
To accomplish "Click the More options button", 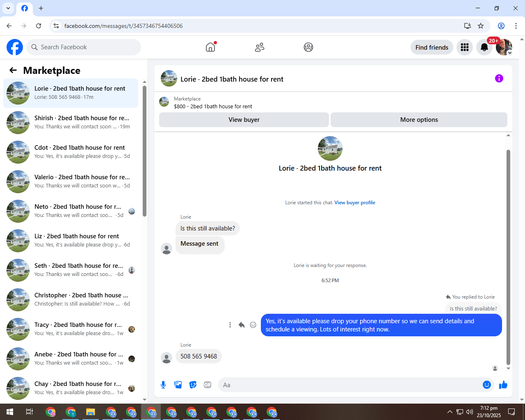I will 419,120.
